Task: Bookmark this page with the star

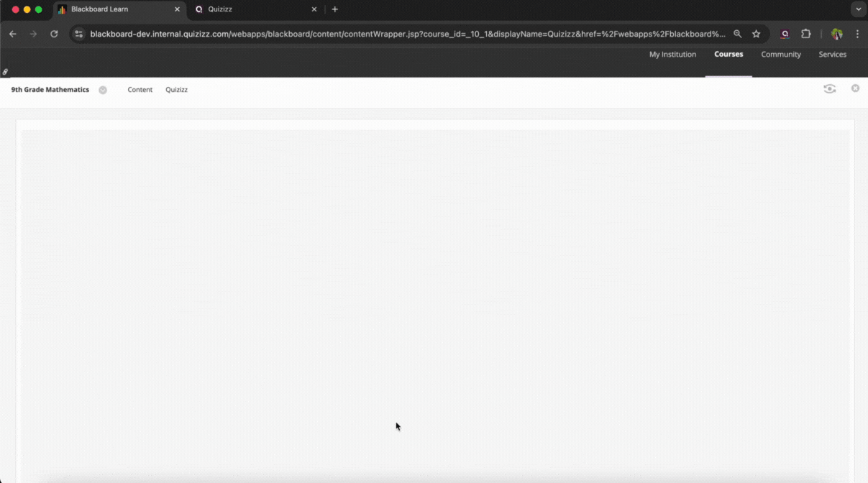Action: coord(756,34)
